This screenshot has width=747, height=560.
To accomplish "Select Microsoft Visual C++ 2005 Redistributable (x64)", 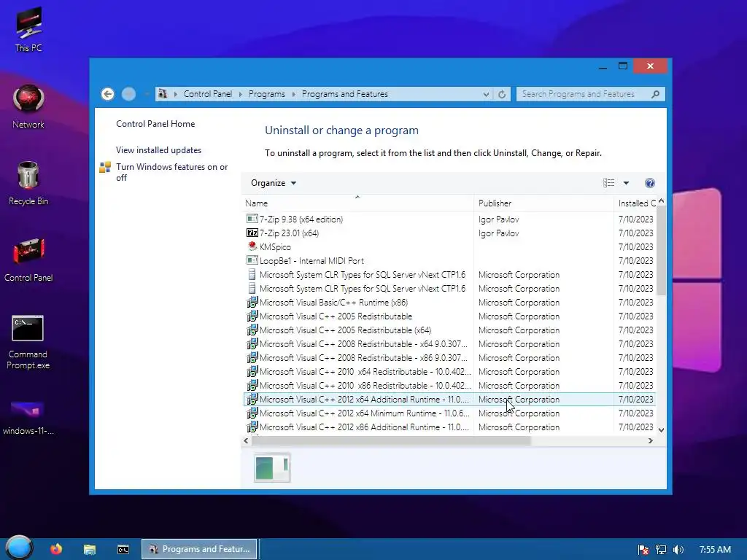I will coord(449,330).
